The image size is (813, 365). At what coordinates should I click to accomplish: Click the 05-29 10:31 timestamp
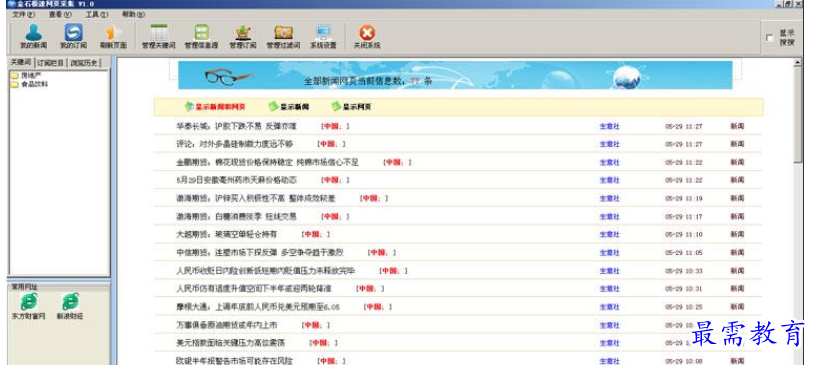683,289
